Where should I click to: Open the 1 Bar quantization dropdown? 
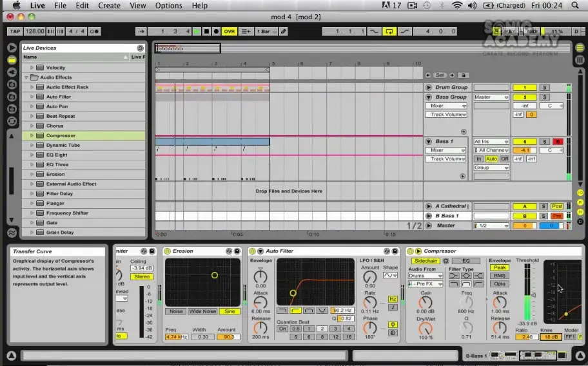click(x=266, y=32)
